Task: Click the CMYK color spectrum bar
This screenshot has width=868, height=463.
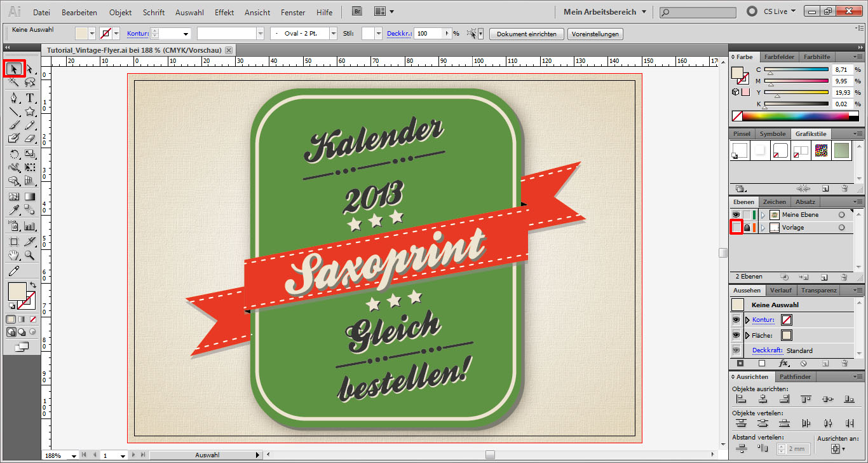Action: click(x=796, y=116)
